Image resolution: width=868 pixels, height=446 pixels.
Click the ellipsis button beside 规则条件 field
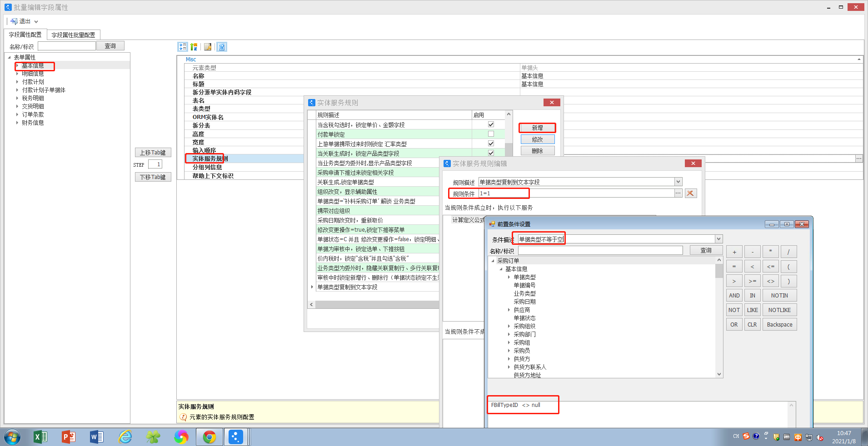pos(678,193)
